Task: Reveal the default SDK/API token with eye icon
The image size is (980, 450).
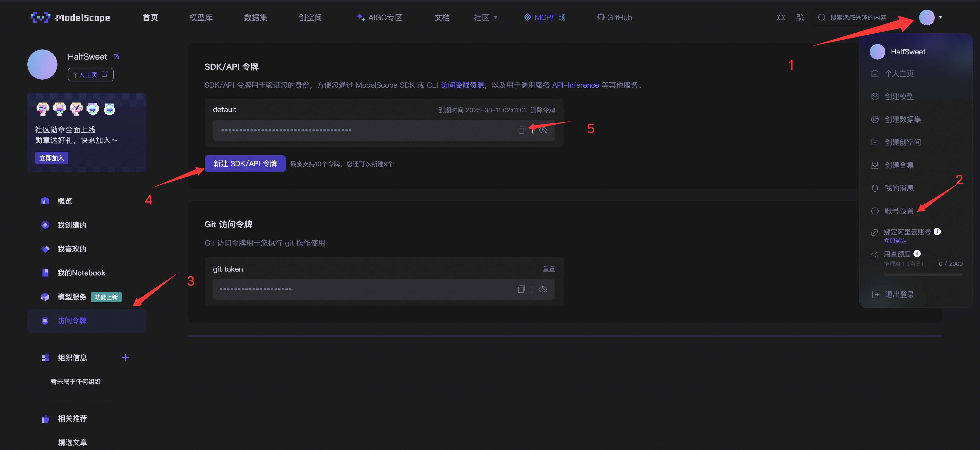Action: [543, 130]
